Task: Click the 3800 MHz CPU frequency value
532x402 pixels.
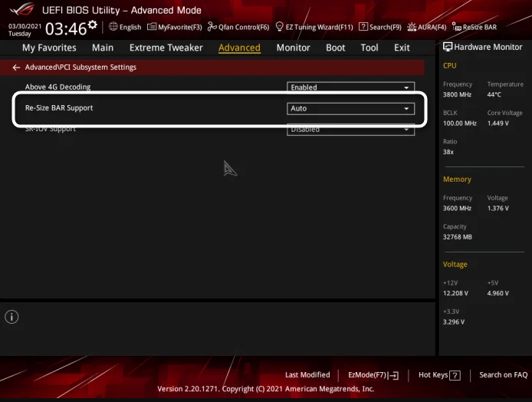Action: pyautogui.click(x=457, y=94)
